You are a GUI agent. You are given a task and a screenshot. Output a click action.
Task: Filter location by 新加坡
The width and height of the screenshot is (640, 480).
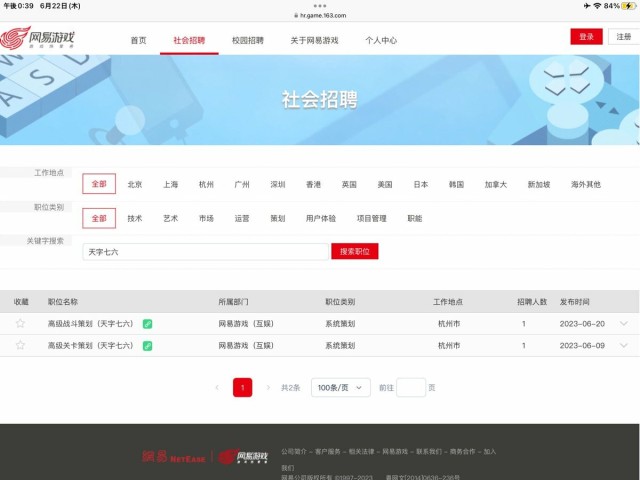tap(539, 184)
